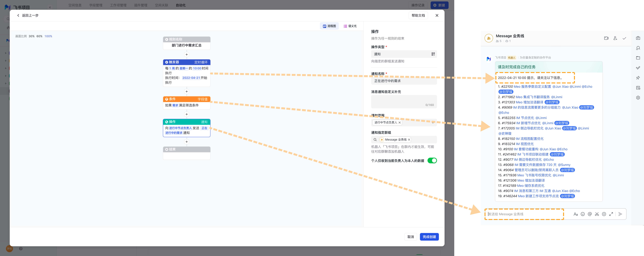Add a member to the Message 业务线 group
The height and width of the screenshot is (256, 644).
click(x=615, y=38)
